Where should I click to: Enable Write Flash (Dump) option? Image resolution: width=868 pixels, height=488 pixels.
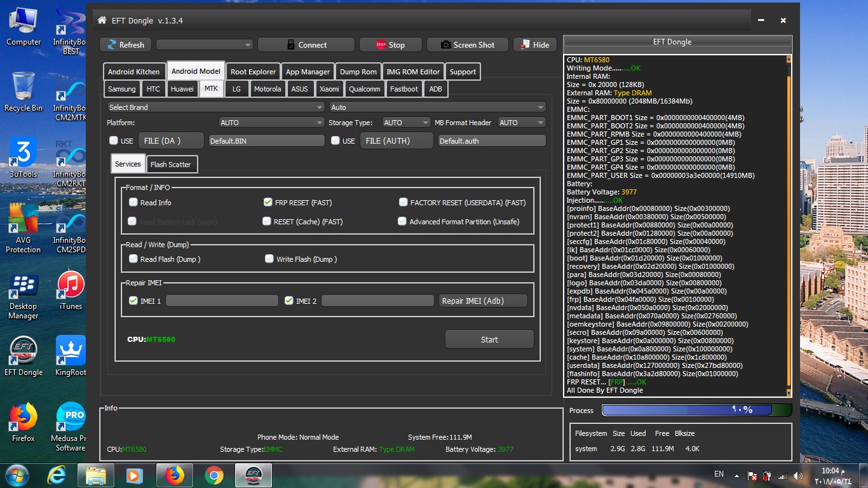(269, 259)
